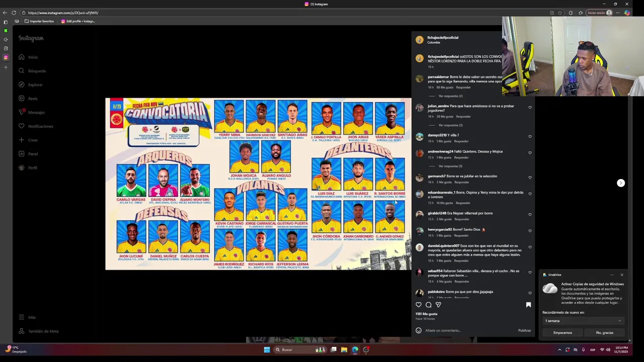Screen dimensions: 644x362
Task: Click the comment bubble icon under post
Action: 429,305
